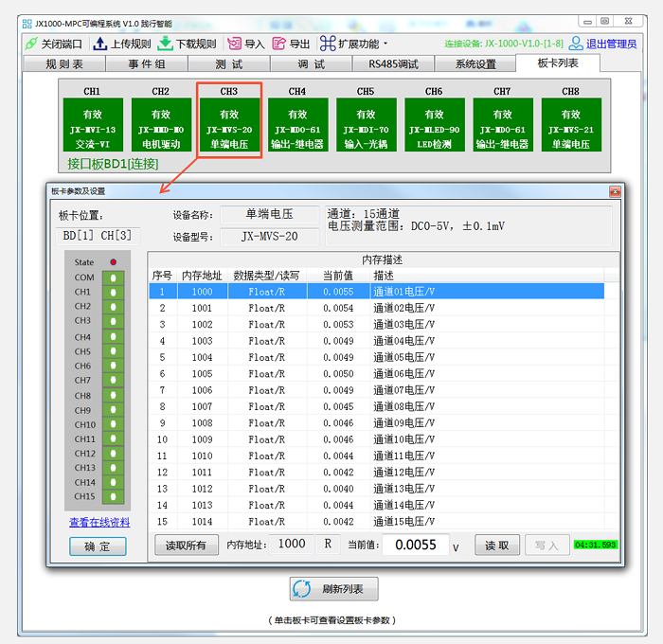
Task: Click the CH5 green indicator light
Action: point(113,351)
